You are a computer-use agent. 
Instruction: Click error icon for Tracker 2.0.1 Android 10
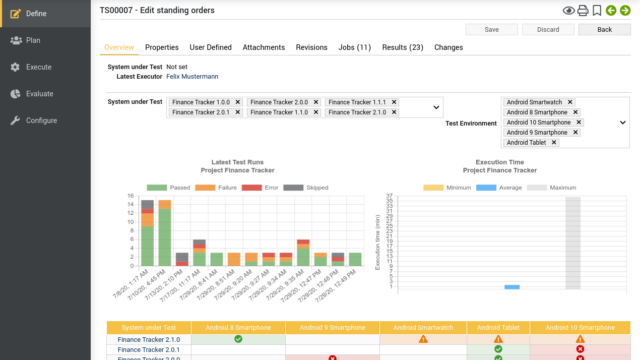pyautogui.click(x=580, y=349)
